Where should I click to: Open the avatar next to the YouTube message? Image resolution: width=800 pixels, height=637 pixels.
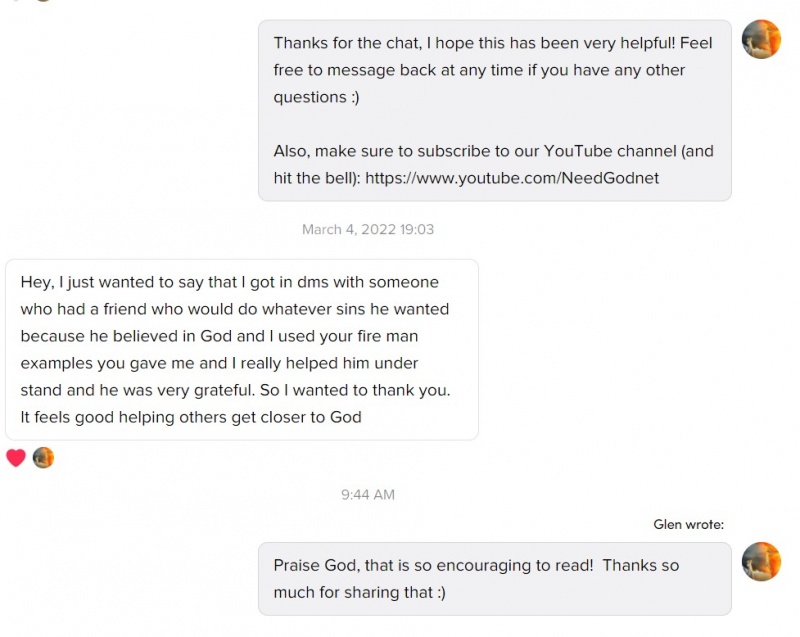click(761, 39)
